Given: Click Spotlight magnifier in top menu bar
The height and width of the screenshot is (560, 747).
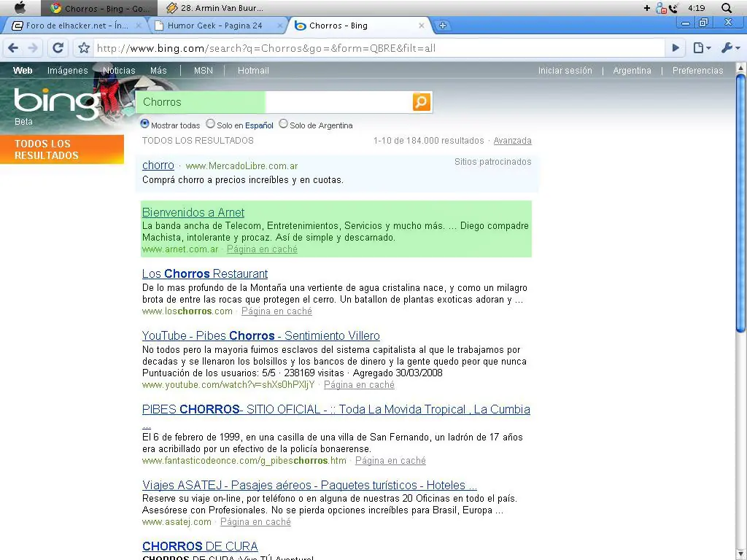Looking at the screenshot, I should tap(726, 8).
